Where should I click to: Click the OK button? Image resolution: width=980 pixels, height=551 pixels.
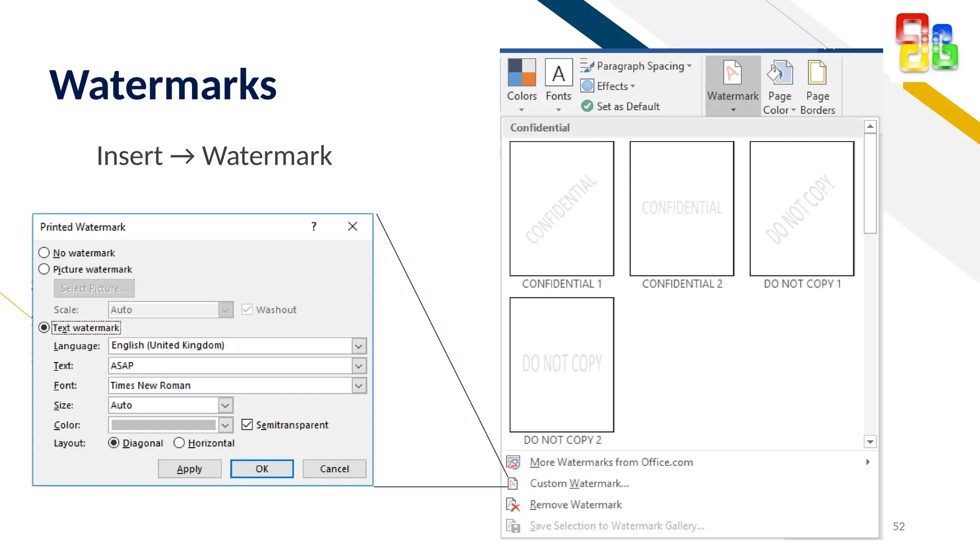coord(262,469)
